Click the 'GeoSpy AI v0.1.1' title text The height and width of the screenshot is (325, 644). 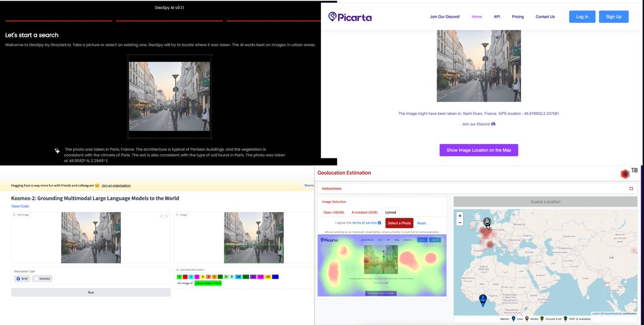169,8
